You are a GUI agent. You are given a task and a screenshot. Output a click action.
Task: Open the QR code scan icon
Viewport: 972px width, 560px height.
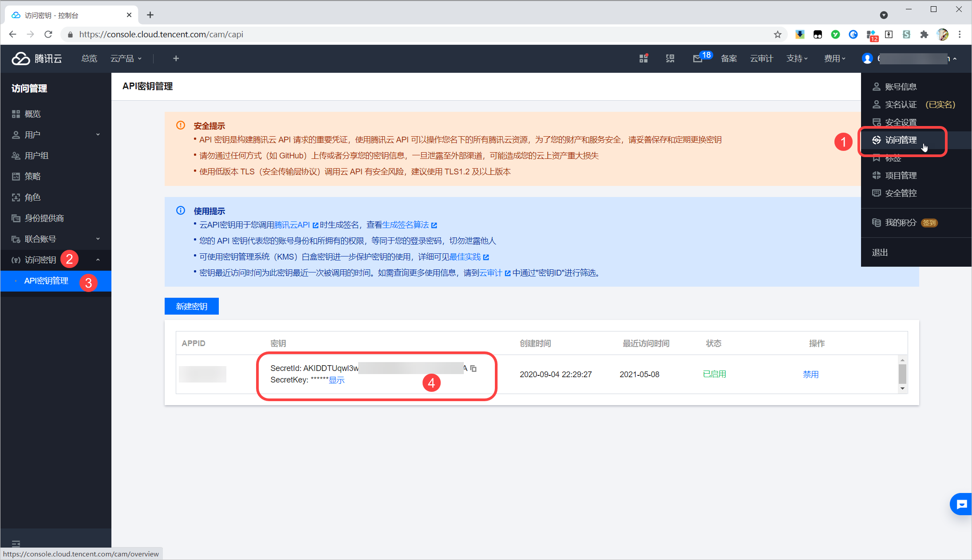coord(670,59)
